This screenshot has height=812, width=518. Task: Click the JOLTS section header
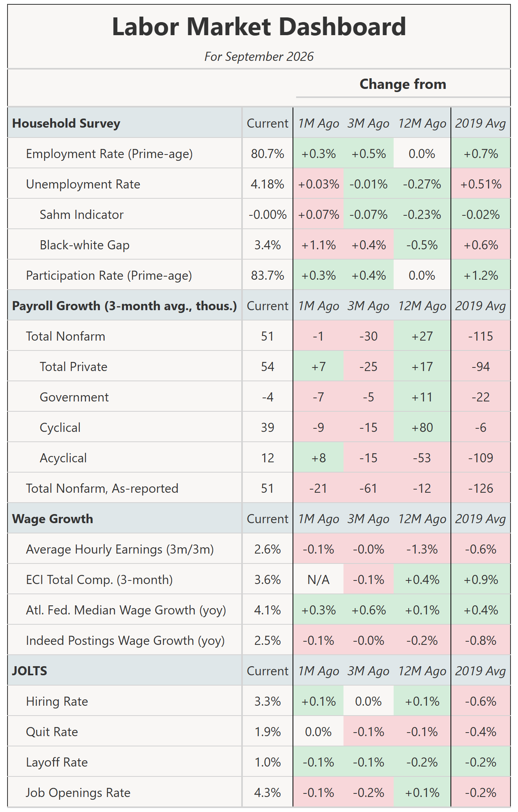pyautogui.click(x=30, y=671)
